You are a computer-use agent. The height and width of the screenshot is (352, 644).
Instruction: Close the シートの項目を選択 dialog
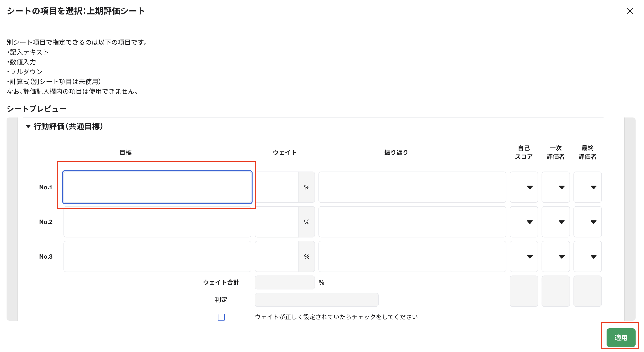pos(630,11)
